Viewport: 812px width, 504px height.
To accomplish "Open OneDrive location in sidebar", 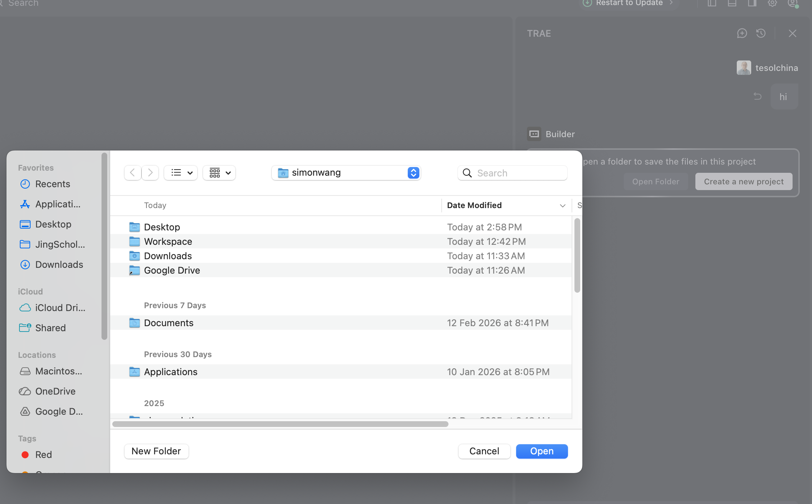I will 55,391.
